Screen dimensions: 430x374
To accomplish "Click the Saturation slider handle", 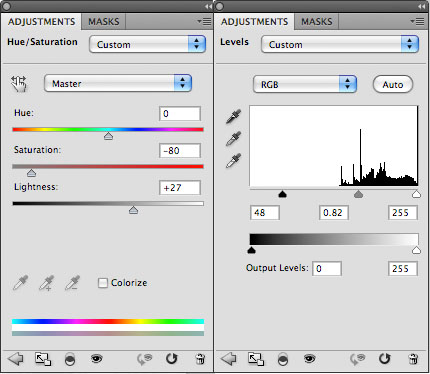I will (31, 173).
